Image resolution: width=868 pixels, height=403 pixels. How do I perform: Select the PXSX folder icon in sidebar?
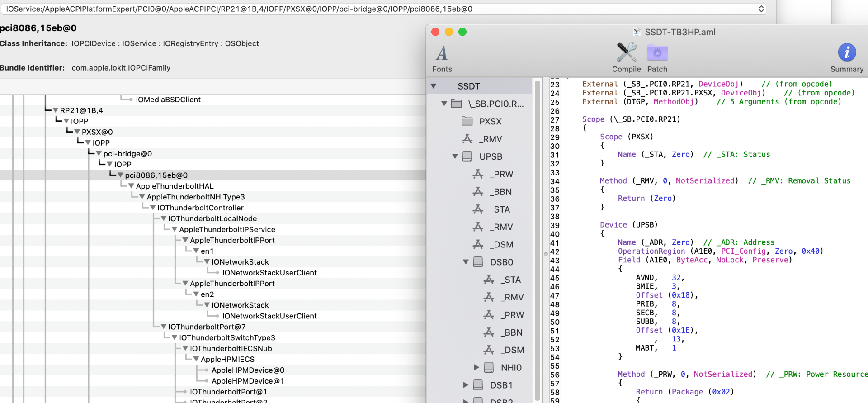(467, 121)
